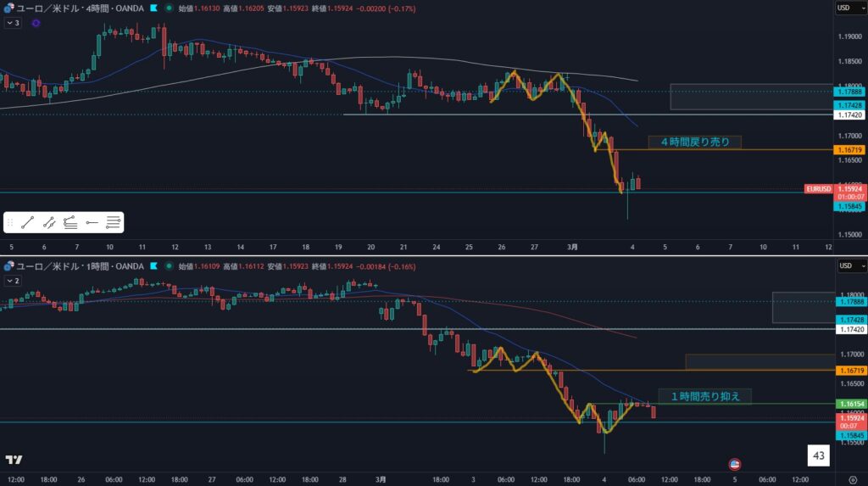Click the purple indicator icon on upper chart

(36, 23)
